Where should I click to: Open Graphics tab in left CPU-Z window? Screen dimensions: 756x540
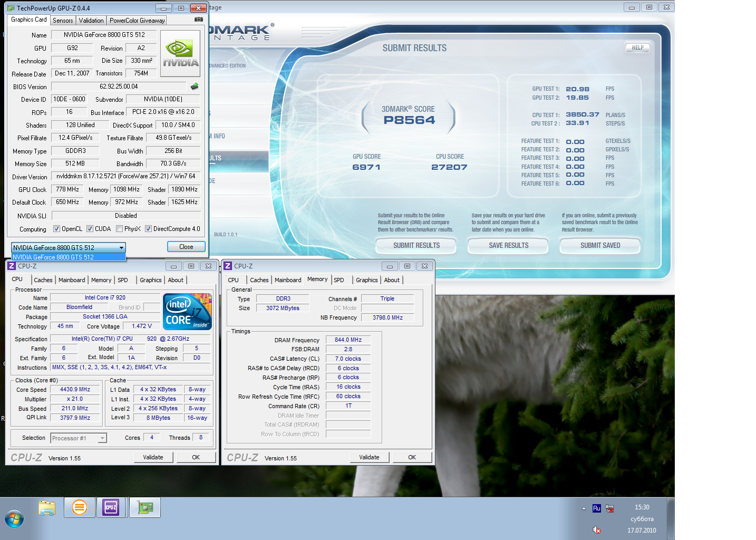151,280
